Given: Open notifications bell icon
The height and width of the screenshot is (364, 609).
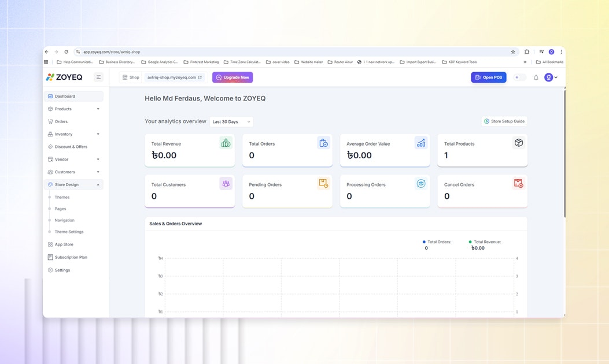Looking at the screenshot, I should click(536, 77).
